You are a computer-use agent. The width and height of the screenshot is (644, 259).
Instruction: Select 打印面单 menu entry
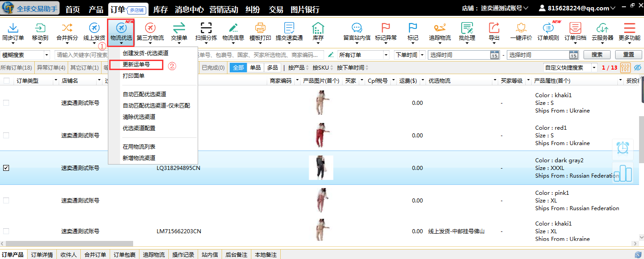pyautogui.click(x=134, y=76)
